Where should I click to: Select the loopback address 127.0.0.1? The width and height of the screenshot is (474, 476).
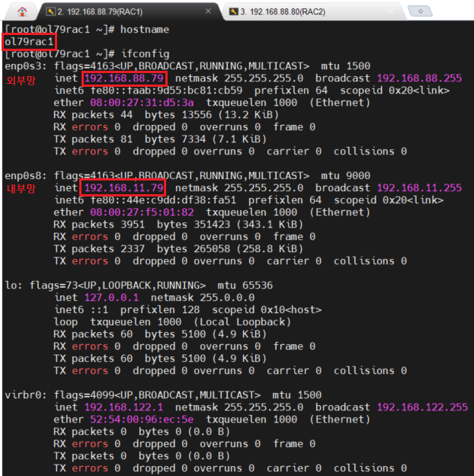[111, 298]
